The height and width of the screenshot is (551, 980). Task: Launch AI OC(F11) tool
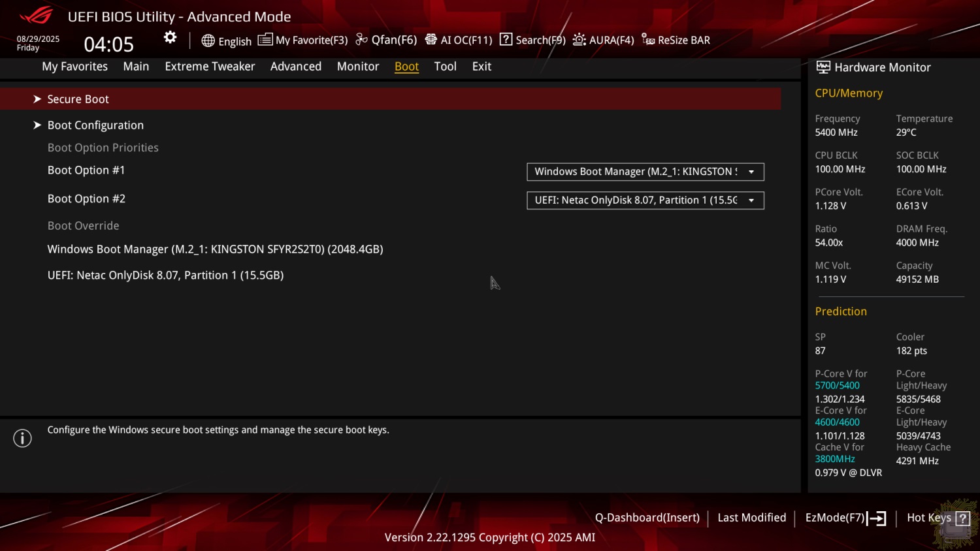point(459,40)
